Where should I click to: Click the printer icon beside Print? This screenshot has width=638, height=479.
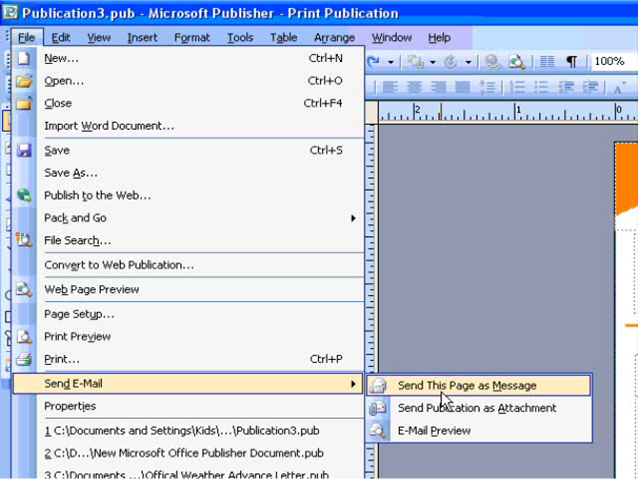tap(24, 359)
